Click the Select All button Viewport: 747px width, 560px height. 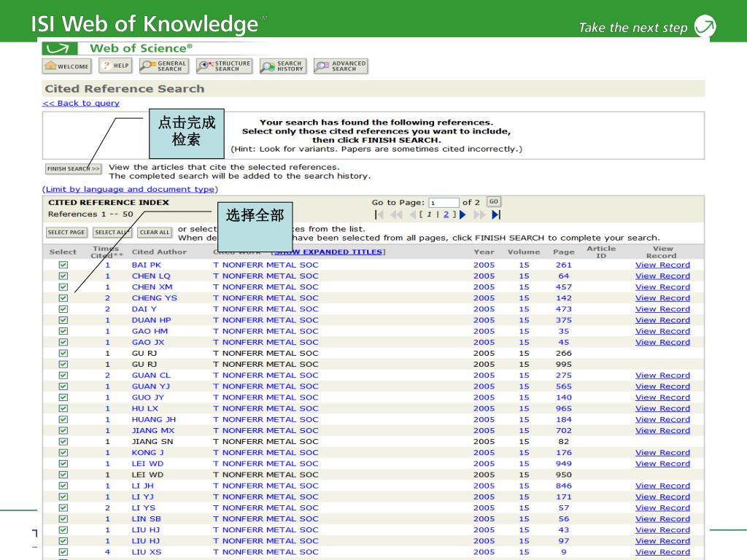click(x=112, y=233)
